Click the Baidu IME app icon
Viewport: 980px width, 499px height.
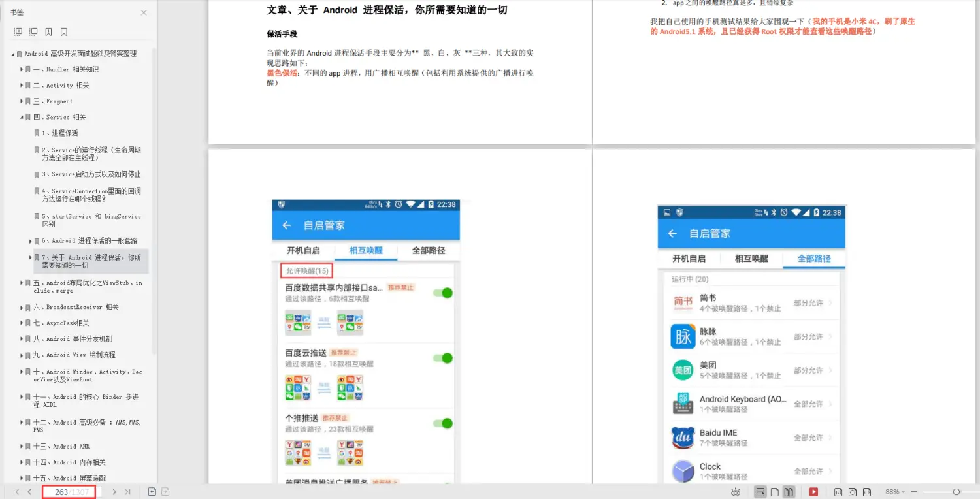pos(683,438)
